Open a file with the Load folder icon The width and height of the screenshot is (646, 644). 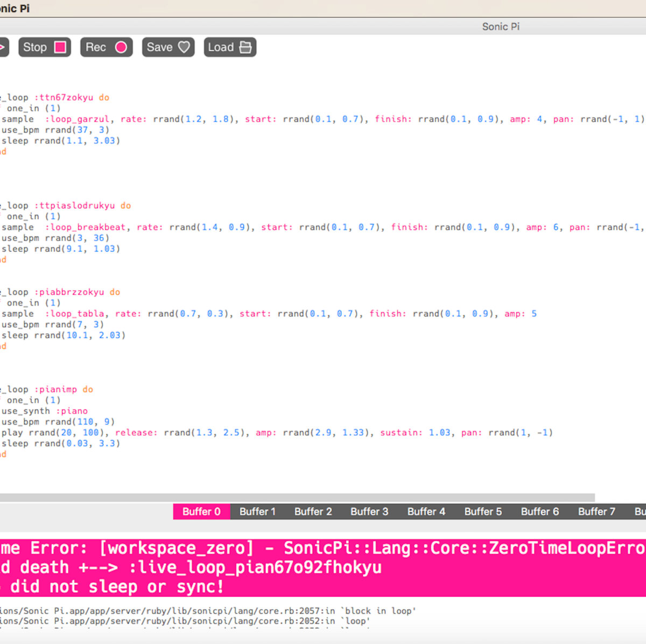(245, 47)
